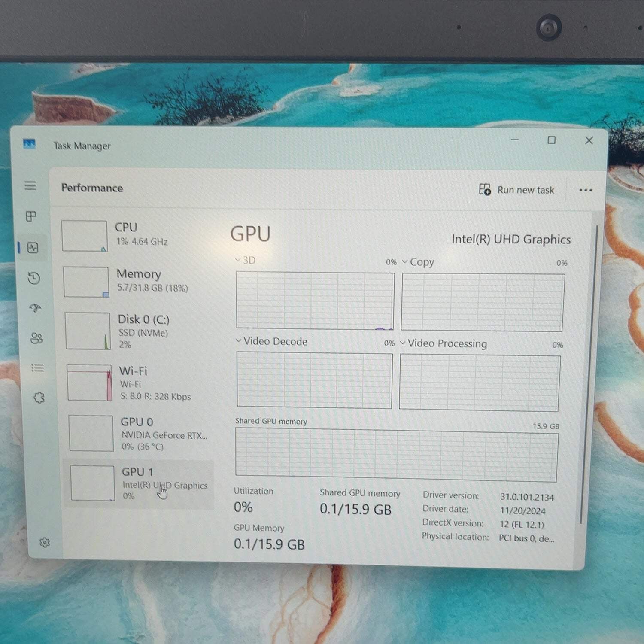Click the Memory mini graph thumbnail
The width and height of the screenshot is (644, 644).
click(86, 282)
